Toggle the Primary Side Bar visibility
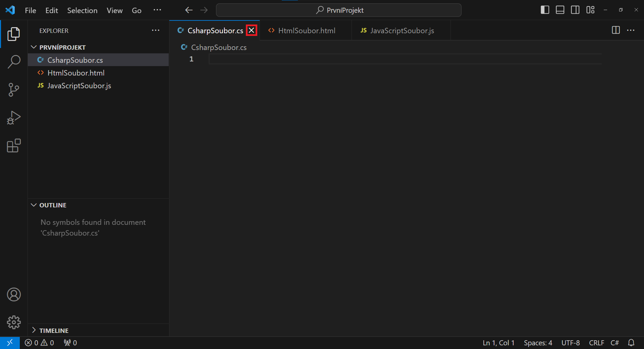The width and height of the screenshot is (644, 349). 544,10
